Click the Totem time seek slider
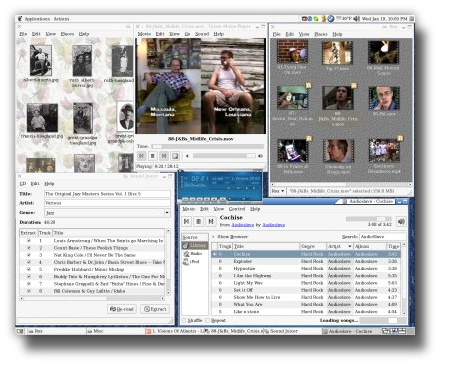 click(207, 146)
